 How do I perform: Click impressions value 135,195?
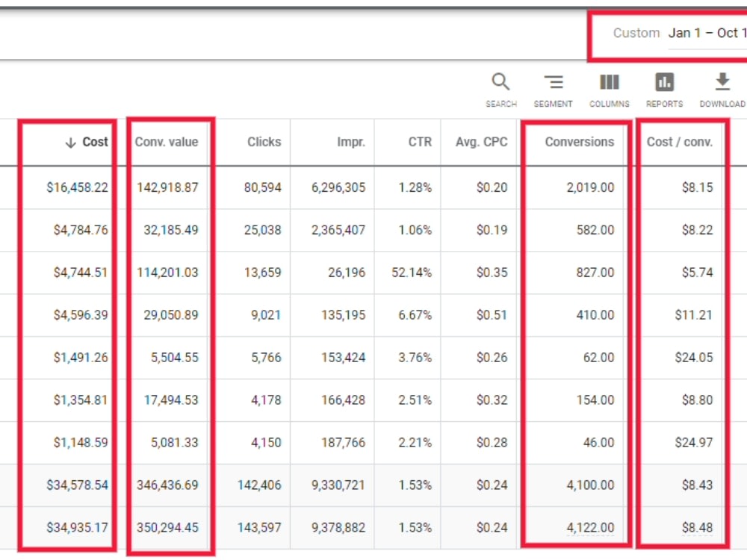point(343,315)
